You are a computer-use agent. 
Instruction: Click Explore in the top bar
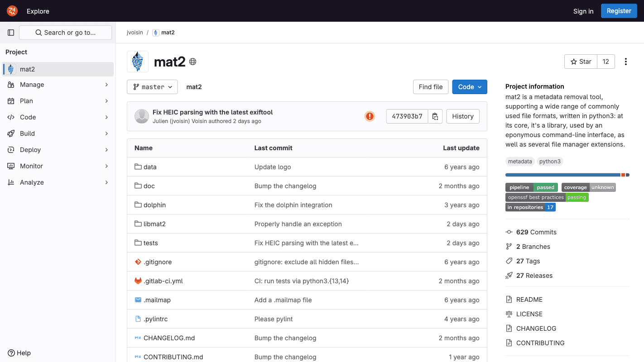click(x=38, y=11)
